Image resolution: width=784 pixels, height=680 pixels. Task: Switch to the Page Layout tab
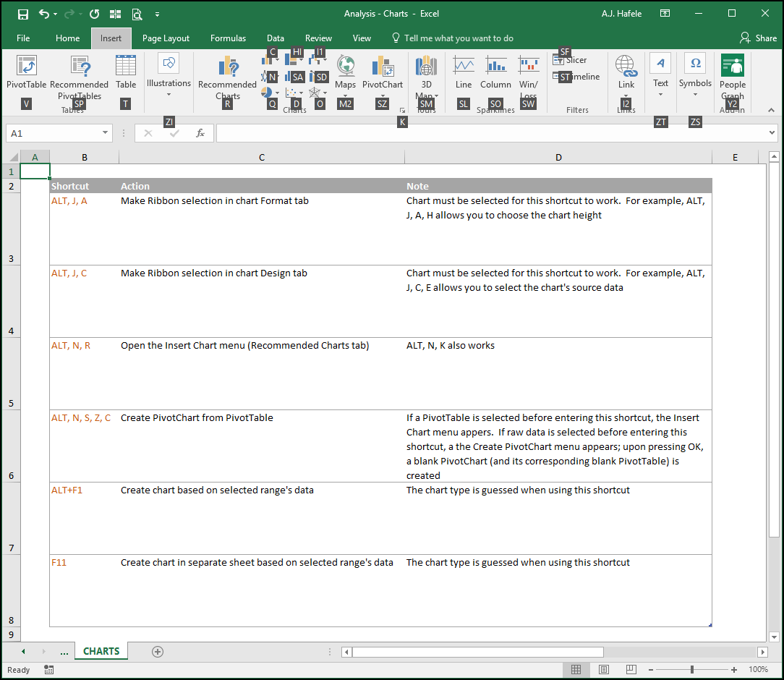[x=166, y=38]
